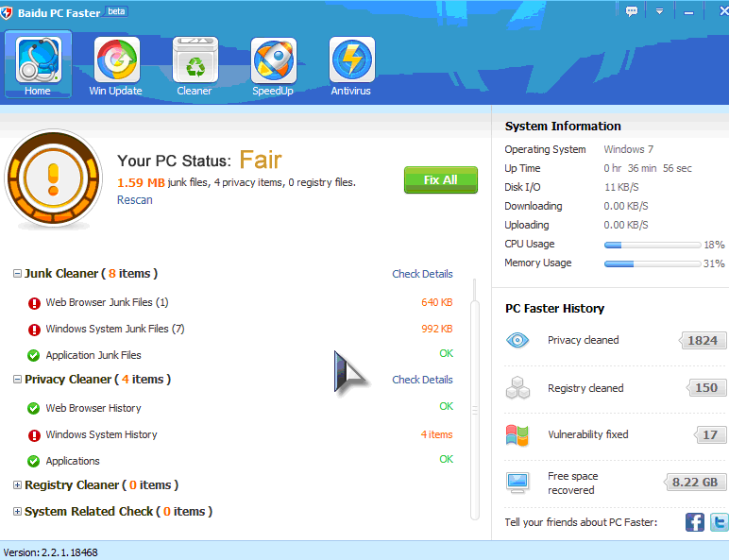Click green check beside Web Browser History

[33, 409]
